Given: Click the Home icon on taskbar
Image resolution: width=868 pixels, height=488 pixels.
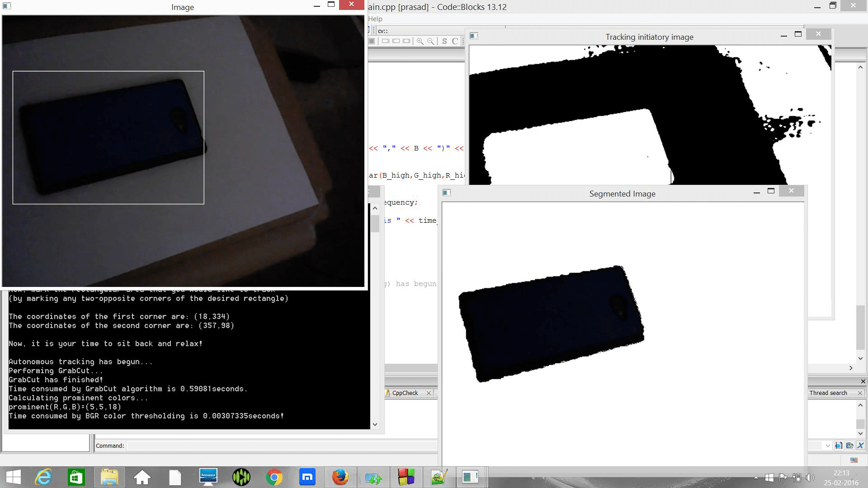Looking at the screenshot, I should pyautogui.click(x=142, y=477).
